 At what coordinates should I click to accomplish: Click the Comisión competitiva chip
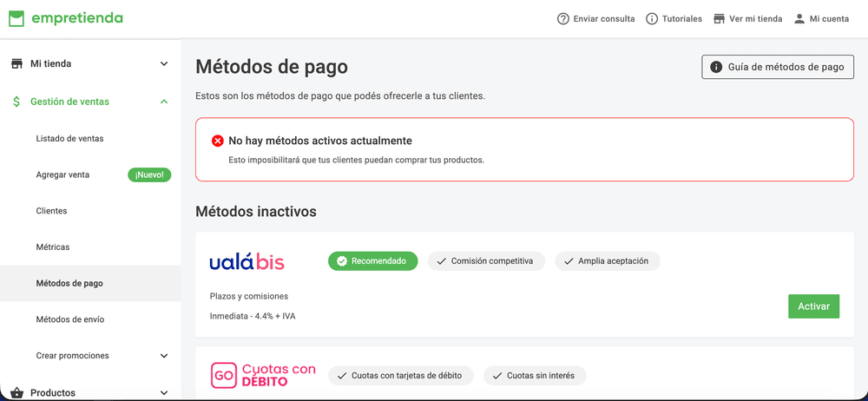pos(486,261)
